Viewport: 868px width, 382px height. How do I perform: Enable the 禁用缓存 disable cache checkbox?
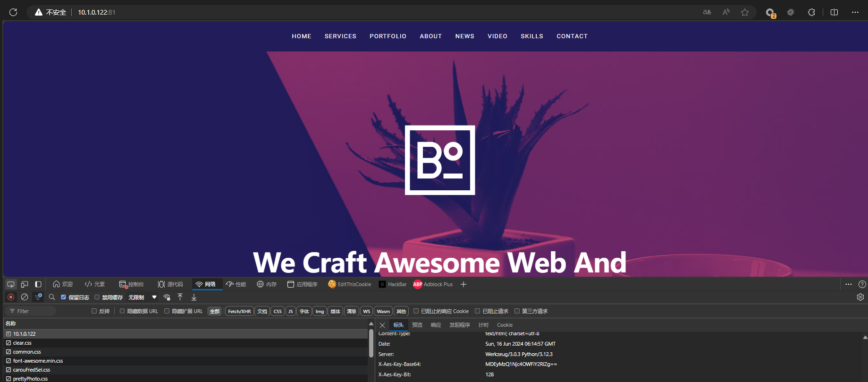97,297
